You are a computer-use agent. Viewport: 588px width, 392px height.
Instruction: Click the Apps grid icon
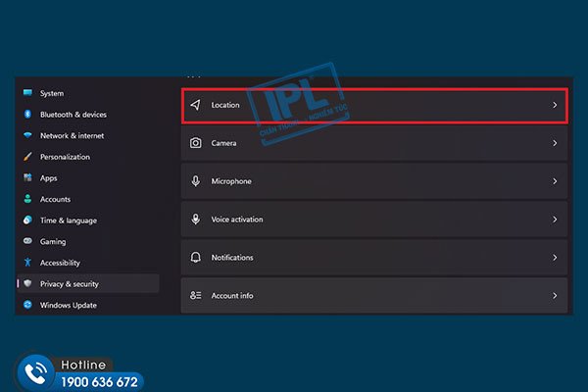pos(27,177)
